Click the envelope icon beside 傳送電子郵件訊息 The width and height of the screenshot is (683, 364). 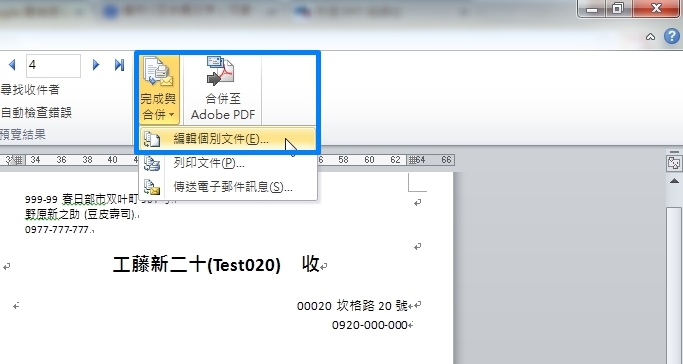pyautogui.click(x=152, y=187)
